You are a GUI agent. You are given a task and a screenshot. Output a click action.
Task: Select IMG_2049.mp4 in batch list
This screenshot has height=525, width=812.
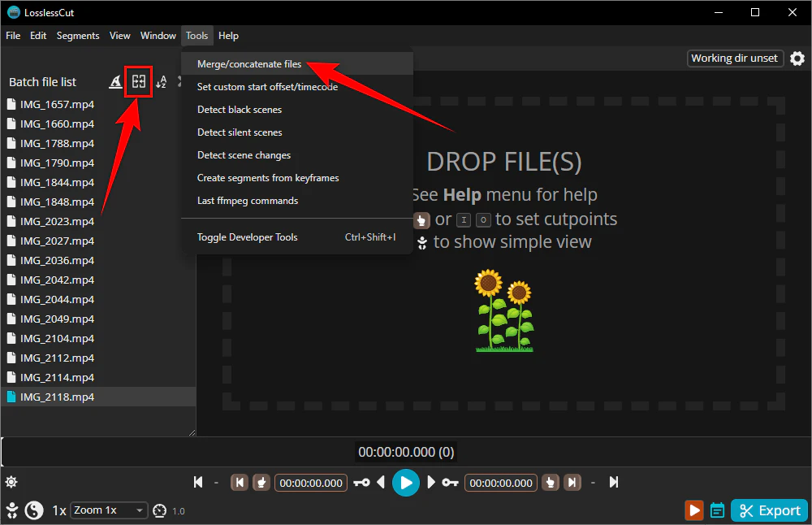(x=98, y=319)
